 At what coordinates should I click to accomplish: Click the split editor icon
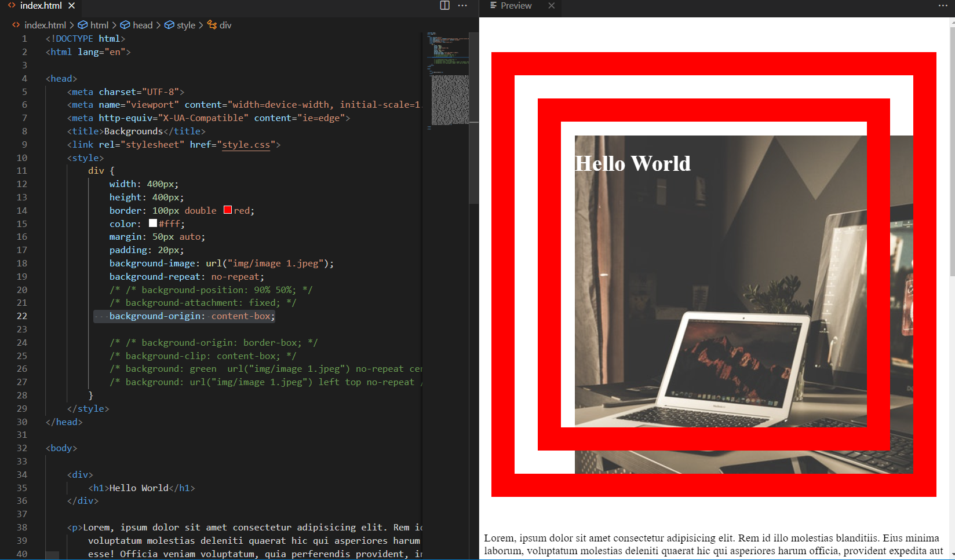tap(444, 5)
